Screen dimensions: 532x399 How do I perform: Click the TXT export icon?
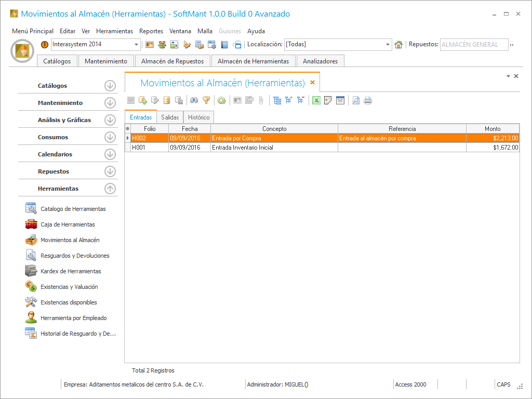tap(340, 100)
